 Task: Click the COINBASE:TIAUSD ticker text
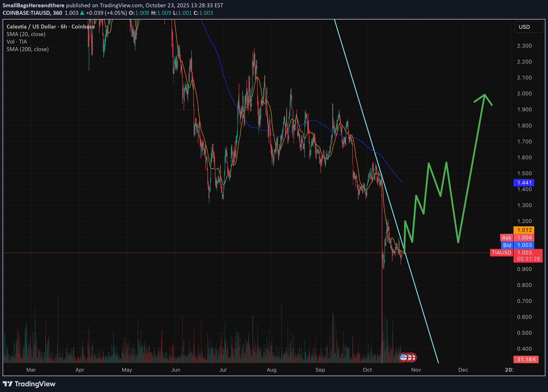(x=26, y=13)
